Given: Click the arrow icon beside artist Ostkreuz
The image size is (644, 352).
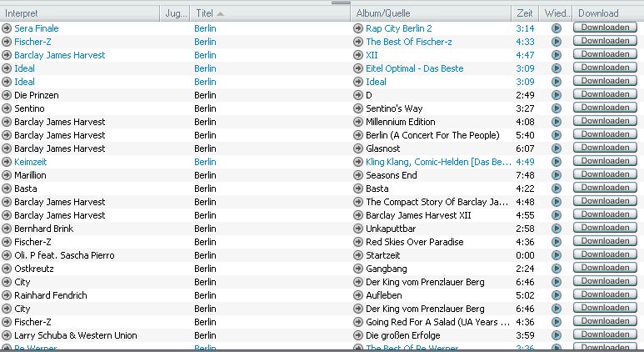Looking at the screenshot, I should (7, 269).
